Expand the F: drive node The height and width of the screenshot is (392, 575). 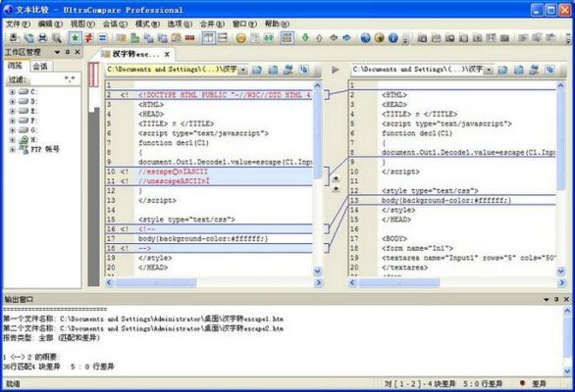[x=13, y=121]
